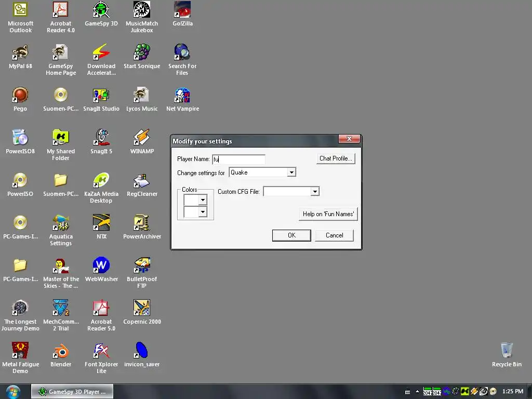Open Help on 'Fun Names'

[328, 214]
